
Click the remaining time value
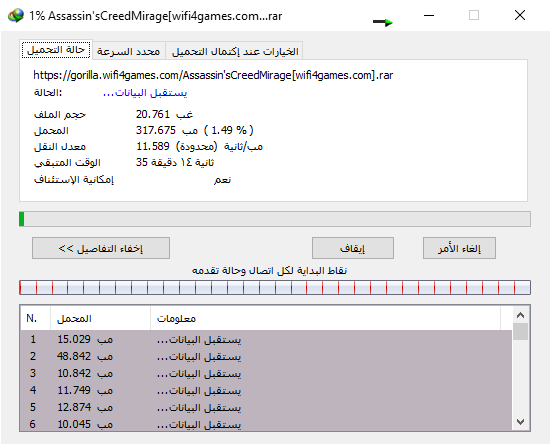(175, 162)
